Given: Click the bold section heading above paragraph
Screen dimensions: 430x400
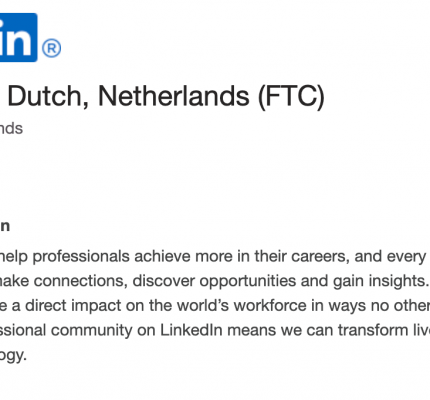Looking at the screenshot, I should click(x=5, y=226).
